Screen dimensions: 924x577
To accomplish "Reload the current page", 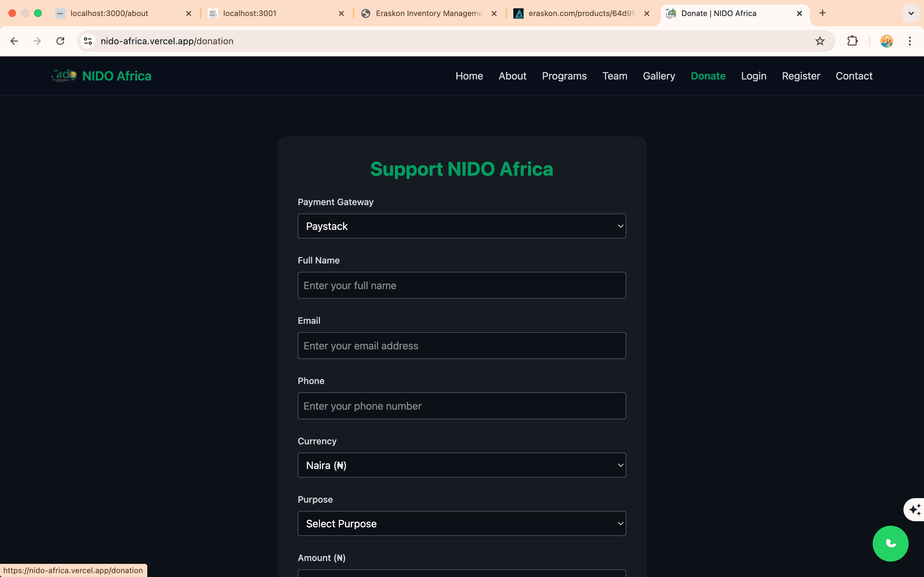I will [x=60, y=41].
